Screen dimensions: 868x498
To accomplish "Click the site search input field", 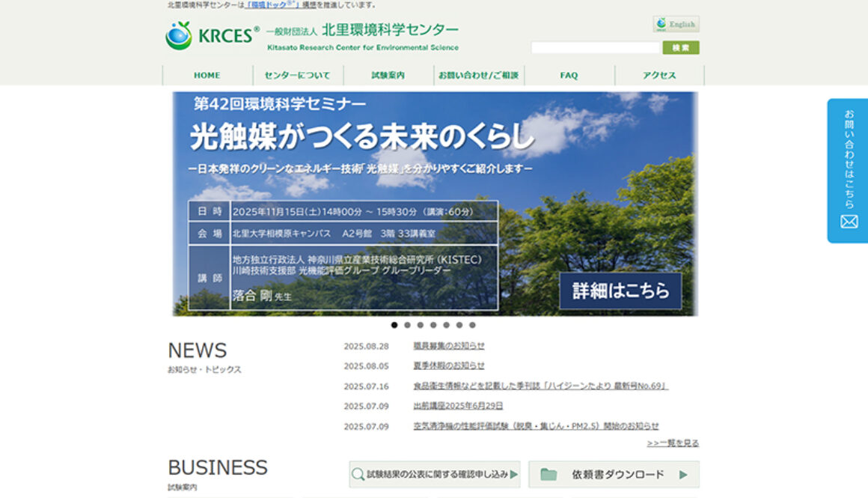I will pyautogui.click(x=596, y=48).
